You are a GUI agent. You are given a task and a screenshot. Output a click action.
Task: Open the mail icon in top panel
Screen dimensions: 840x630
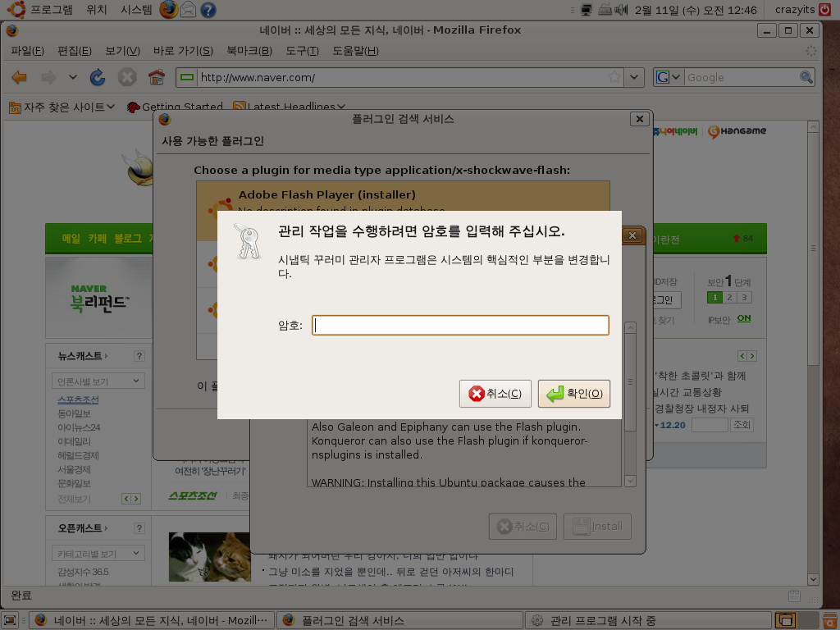pyautogui.click(x=188, y=10)
